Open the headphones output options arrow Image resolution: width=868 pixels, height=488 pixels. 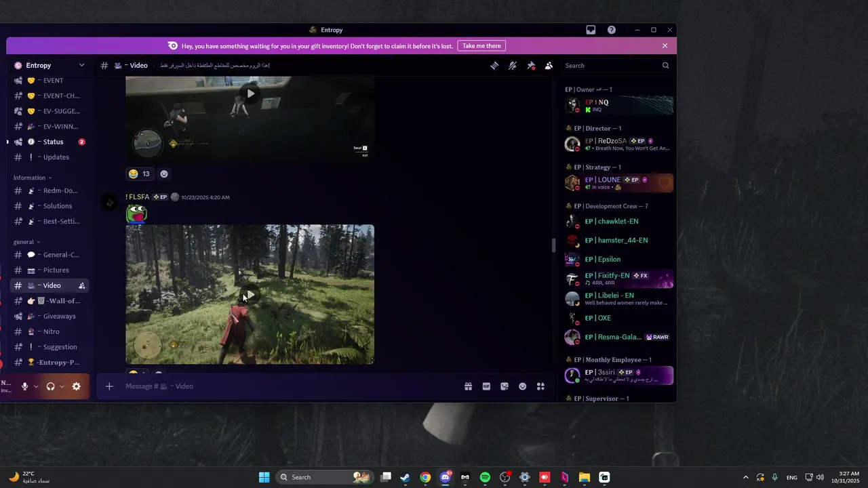point(62,386)
